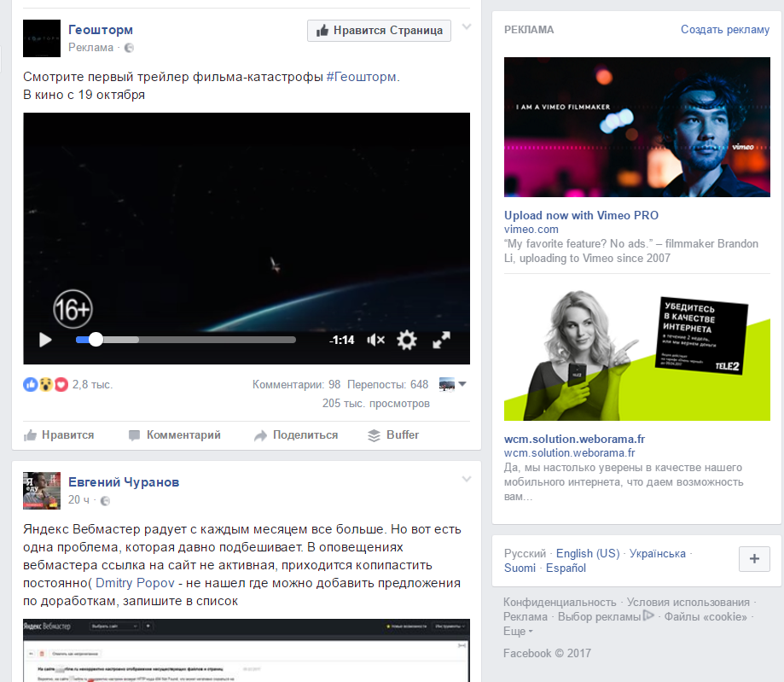Open the Vimeo filmmaker ad image
The height and width of the screenshot is (682, 784).
click(x=637, y=127)
